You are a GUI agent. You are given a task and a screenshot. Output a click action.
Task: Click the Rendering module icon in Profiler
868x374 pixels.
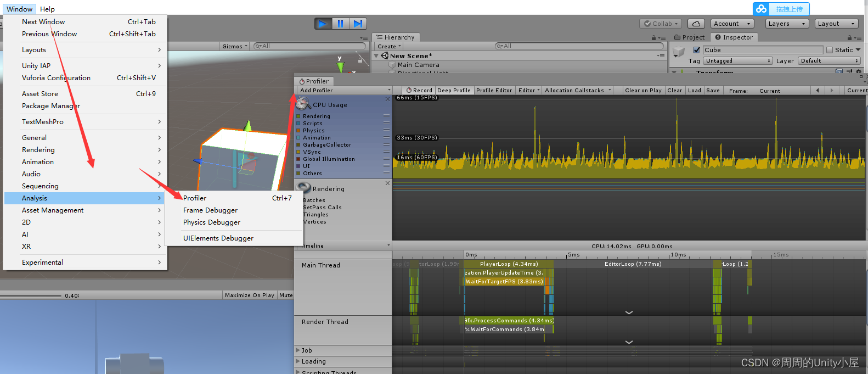(x=304, y=188)
